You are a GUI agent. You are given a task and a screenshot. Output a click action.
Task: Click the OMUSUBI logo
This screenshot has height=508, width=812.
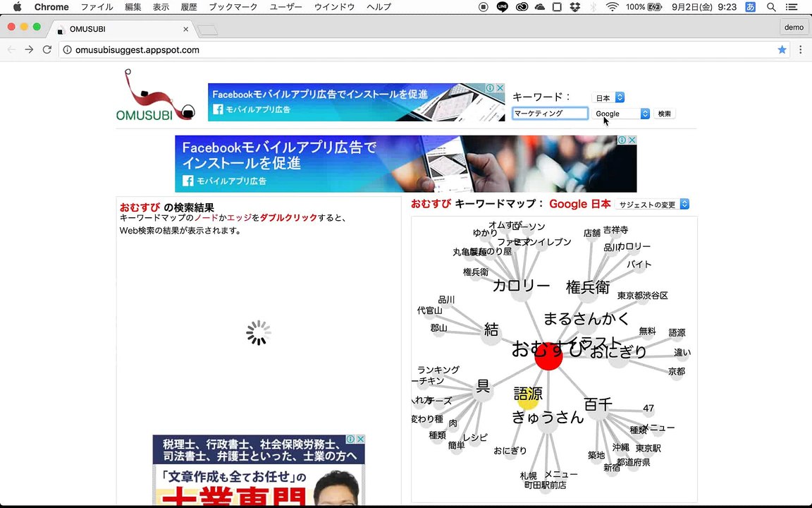click(155, 96)
